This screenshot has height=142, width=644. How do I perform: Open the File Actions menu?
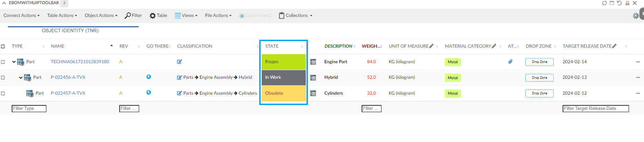[x=218, y=16]
